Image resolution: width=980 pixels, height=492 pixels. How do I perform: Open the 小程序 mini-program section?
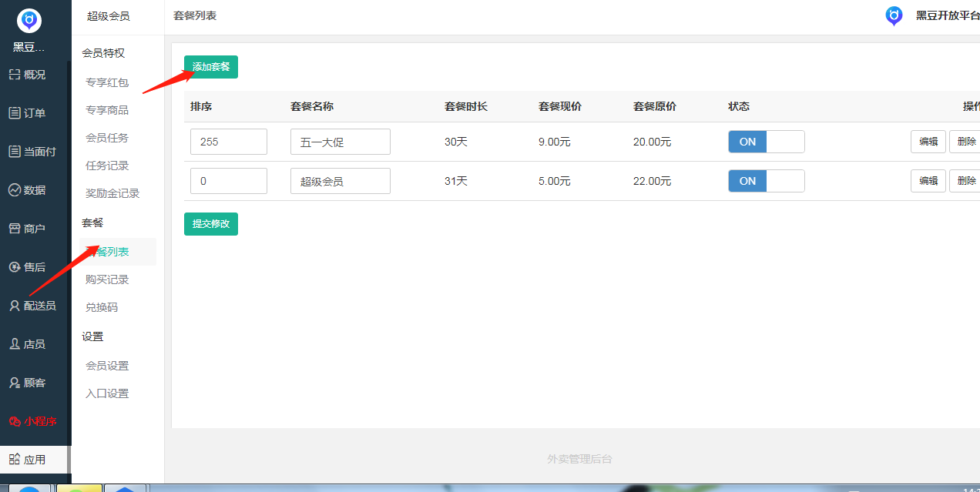(35, 421)
